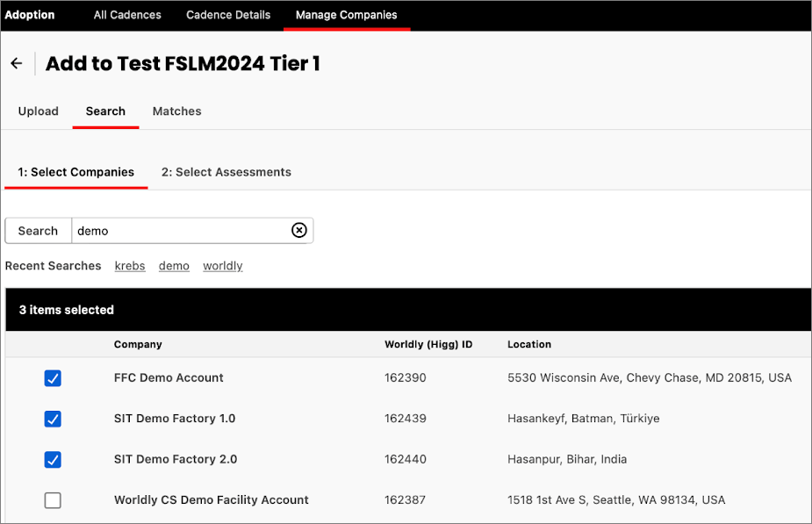Clear the search field with X icon
Screen dimensions: 812x524
pos(299,230)
